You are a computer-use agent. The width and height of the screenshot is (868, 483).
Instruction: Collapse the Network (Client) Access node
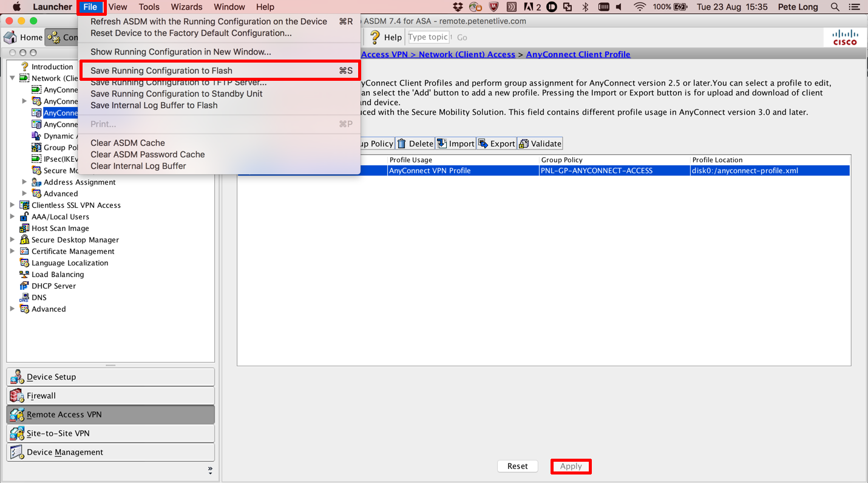click(13, 78)
